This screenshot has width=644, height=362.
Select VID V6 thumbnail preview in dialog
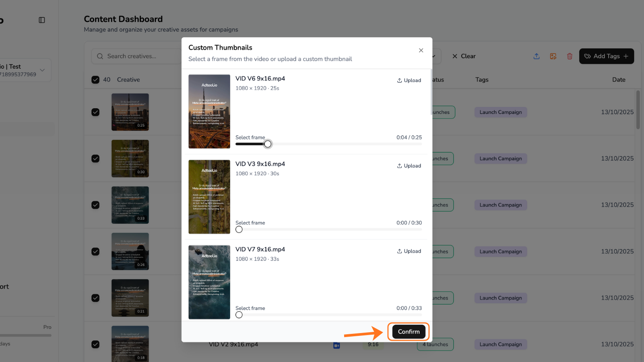209,111
